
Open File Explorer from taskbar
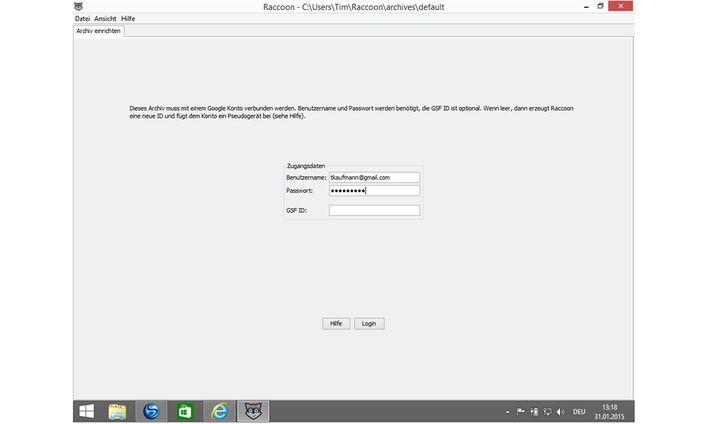click(117, 411)
